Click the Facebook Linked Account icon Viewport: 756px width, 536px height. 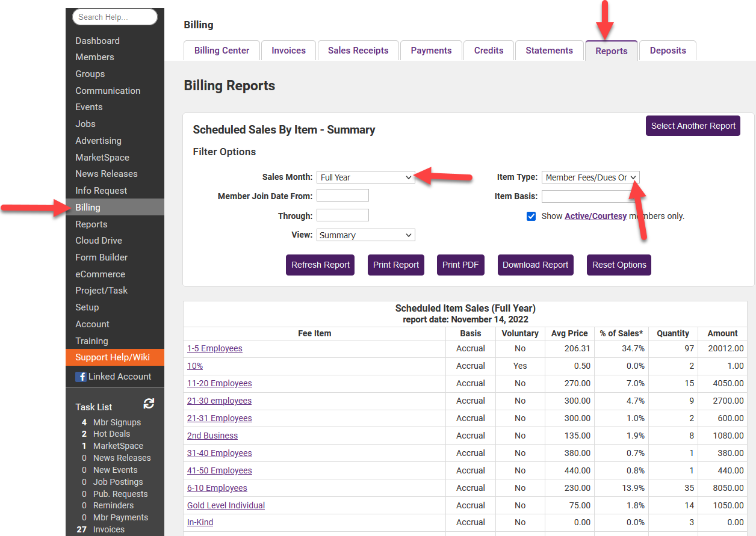[x=81, y=377]
